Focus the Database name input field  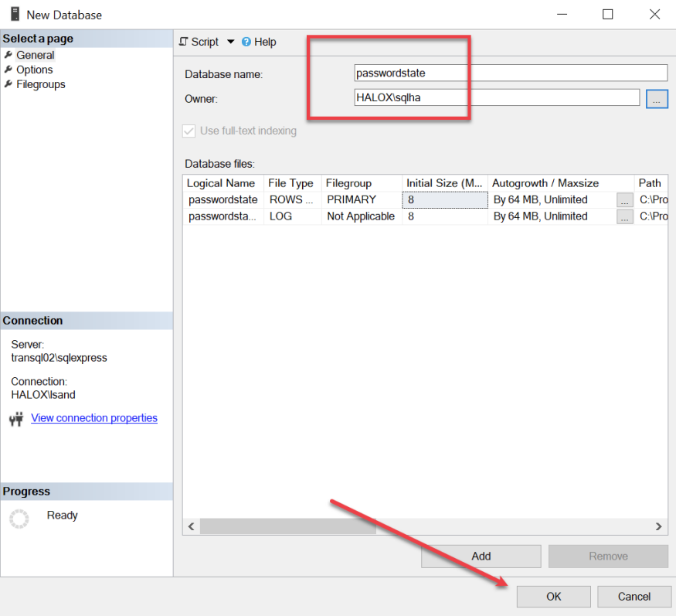point(511,73)
